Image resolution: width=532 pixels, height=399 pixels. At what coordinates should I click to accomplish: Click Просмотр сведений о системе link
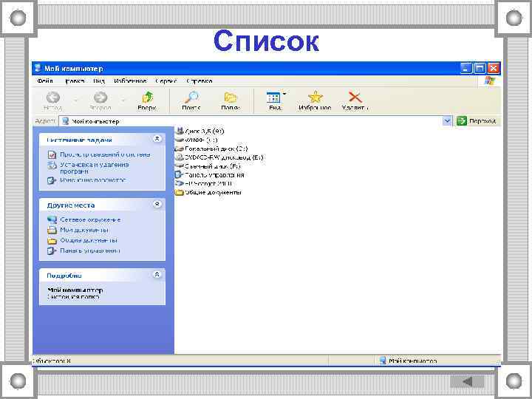pyautogui.click(x=105, y=154)
